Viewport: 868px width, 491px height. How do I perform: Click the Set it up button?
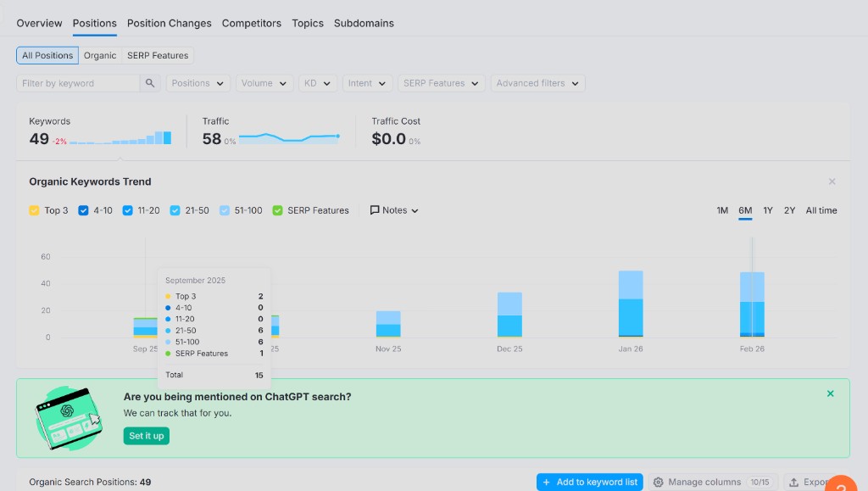[146, 435]
